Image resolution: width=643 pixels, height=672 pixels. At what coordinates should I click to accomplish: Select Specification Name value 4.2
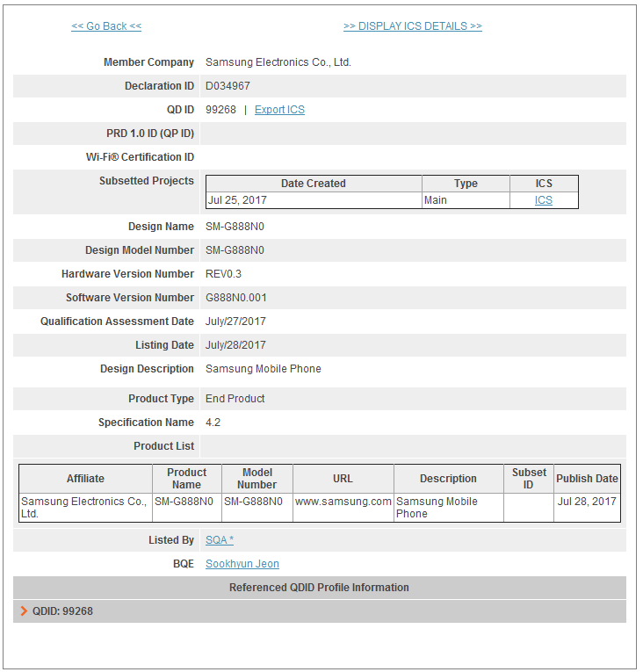pyautogui.click(x=213, y=423)
